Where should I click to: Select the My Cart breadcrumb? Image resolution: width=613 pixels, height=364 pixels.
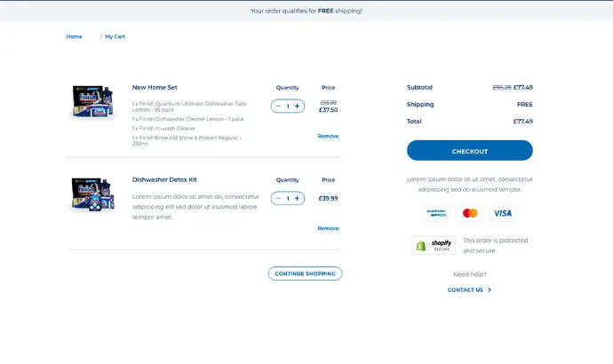[x=115, y=36]
